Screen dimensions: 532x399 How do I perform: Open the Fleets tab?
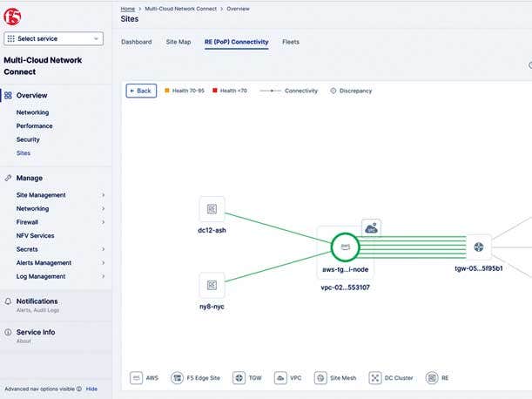click(x=291, y=42)
